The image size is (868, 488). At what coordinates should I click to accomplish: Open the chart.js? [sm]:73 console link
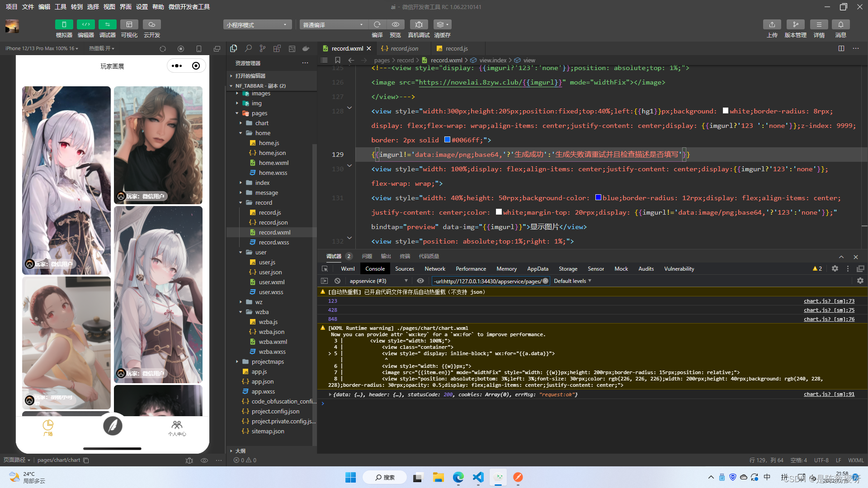pyautogui.click(x=829, y=301)
